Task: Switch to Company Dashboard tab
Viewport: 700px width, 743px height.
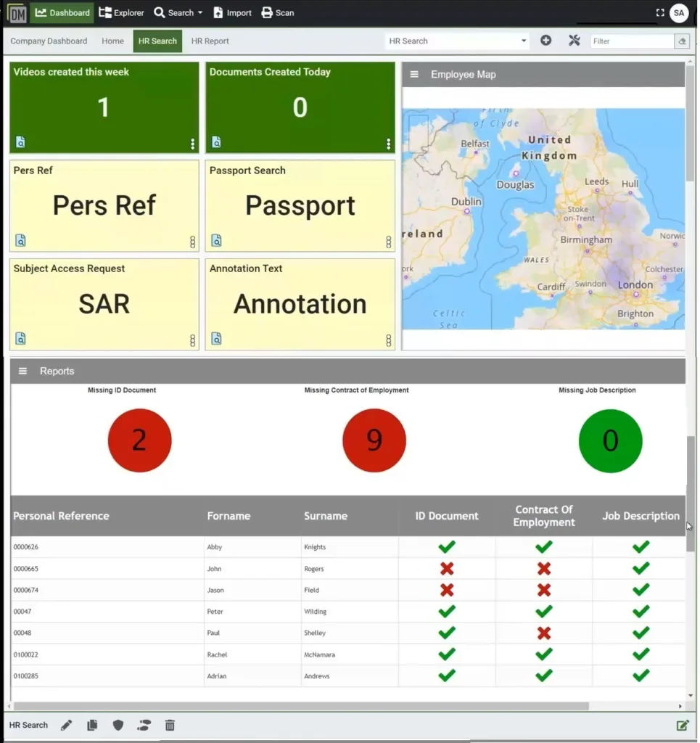Action: point(49,41)
